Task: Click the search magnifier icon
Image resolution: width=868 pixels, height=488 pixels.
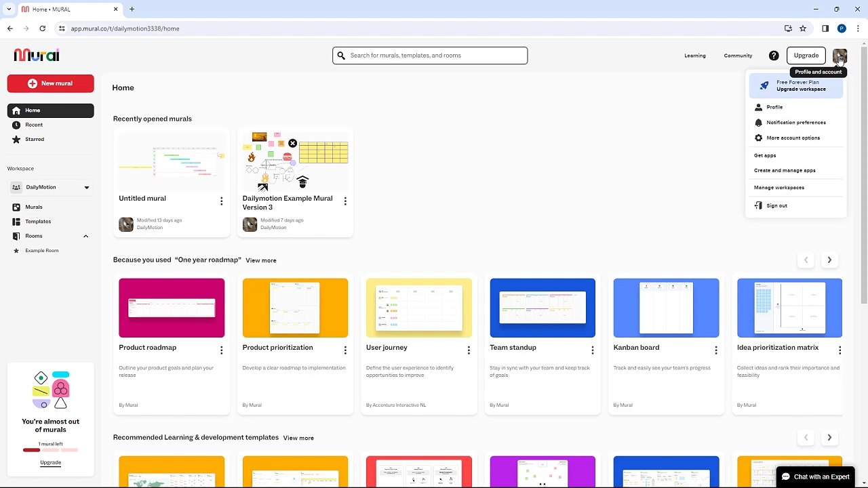Action: (x=341, y=56)
